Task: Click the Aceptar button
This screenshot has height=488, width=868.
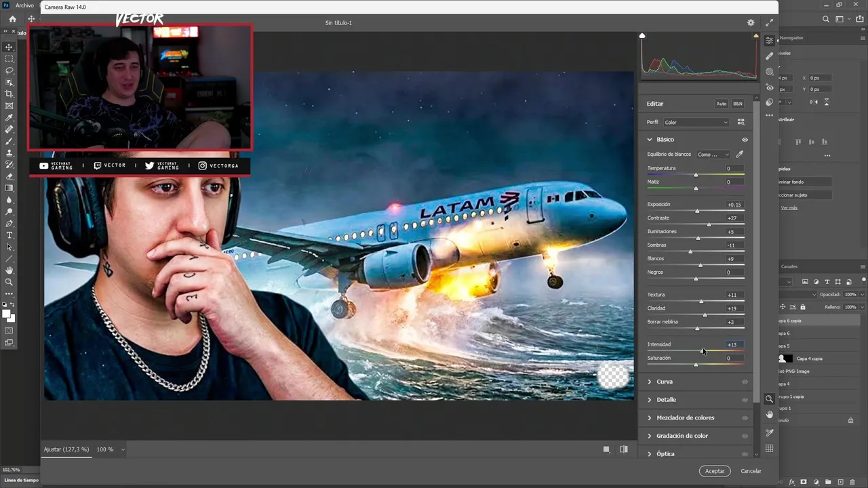Action: pos(715,470)
